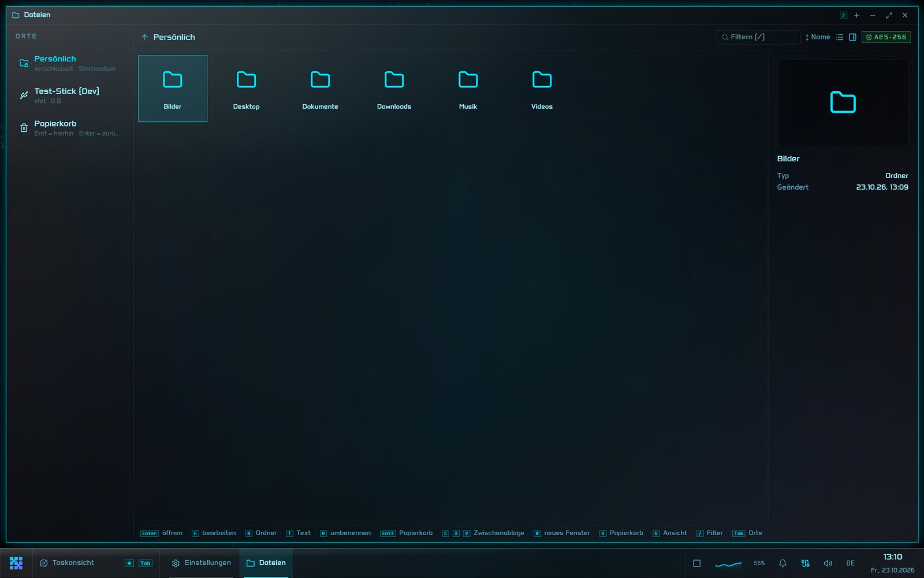Screen dimensions: 924x578
Task: Open the system monitor graph at 55%
Action: click(740, 563)
